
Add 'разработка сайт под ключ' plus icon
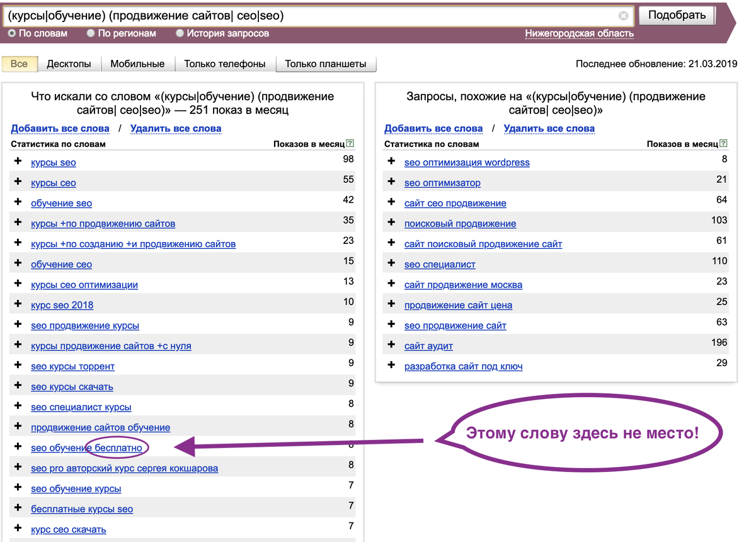coord(392,366)
